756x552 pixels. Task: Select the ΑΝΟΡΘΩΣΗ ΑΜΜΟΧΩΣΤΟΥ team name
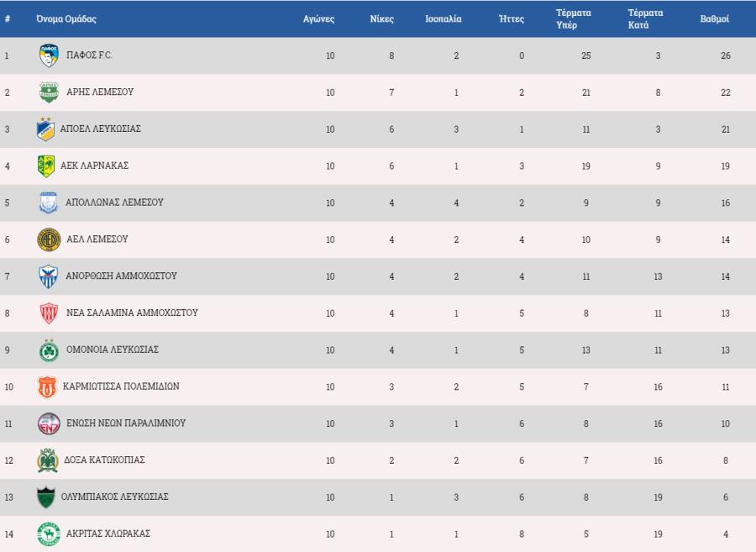[x=121, y=276]
